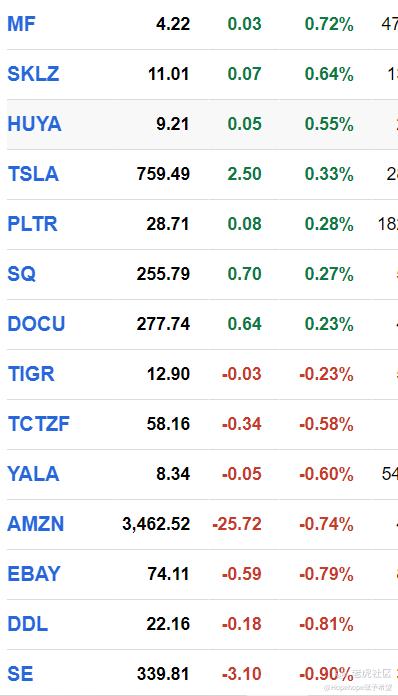Click the DDL ticker link
The image size is (398, 696).
pos(28,624)
